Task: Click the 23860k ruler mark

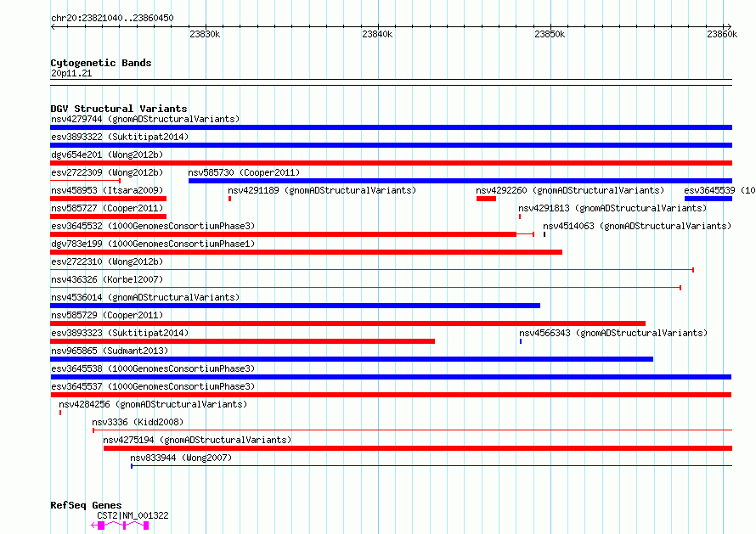Action: pos(722,34)
